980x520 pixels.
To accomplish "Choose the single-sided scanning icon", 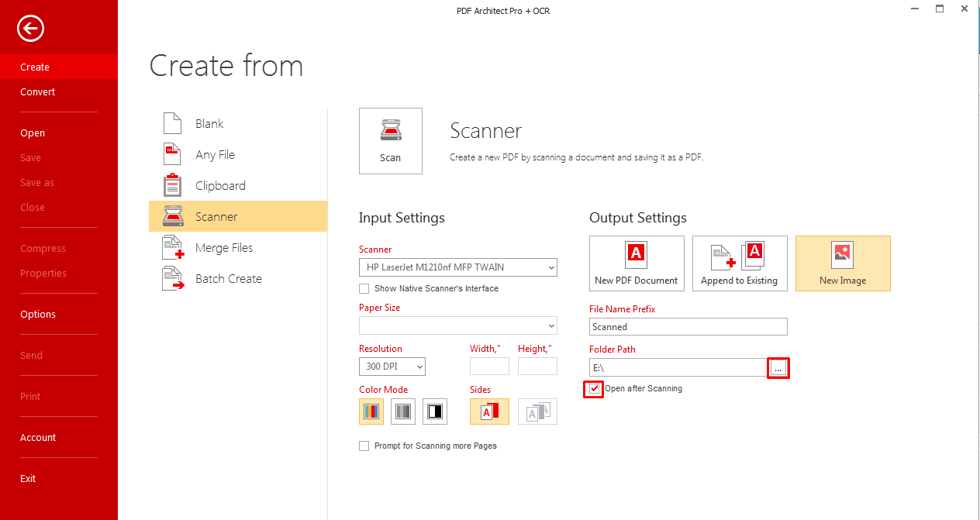I will click(x=489, y=412).
